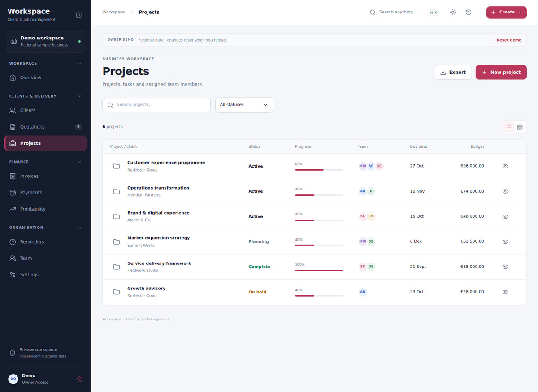This screenshot has height=392, width=538.
Task: View Service delivery framework via eye icon
Action: pos(505,267)
